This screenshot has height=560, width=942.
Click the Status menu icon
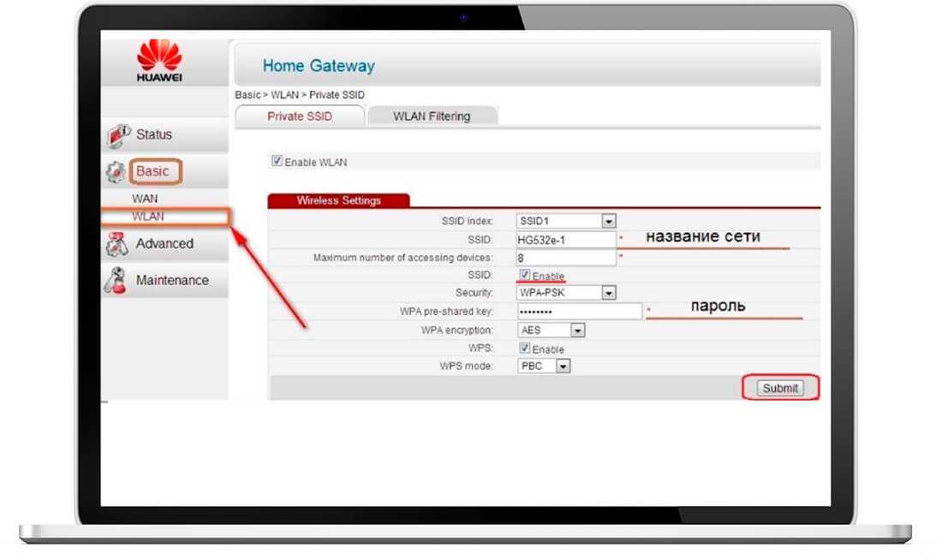pyautogui.click(x=118, y=135)
